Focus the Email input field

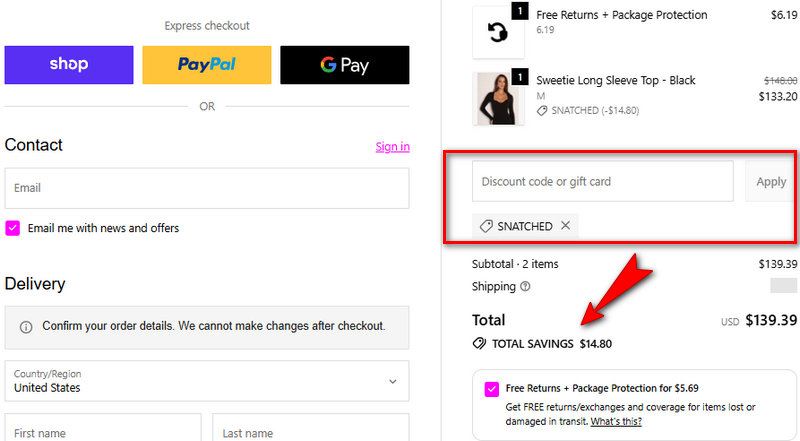(x=207, y=188)
